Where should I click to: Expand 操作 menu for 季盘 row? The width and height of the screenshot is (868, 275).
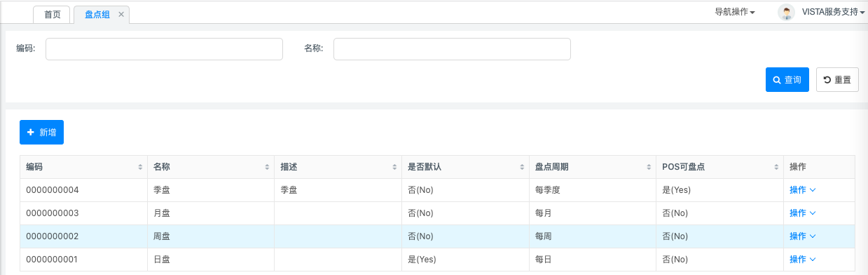(802, 190)
